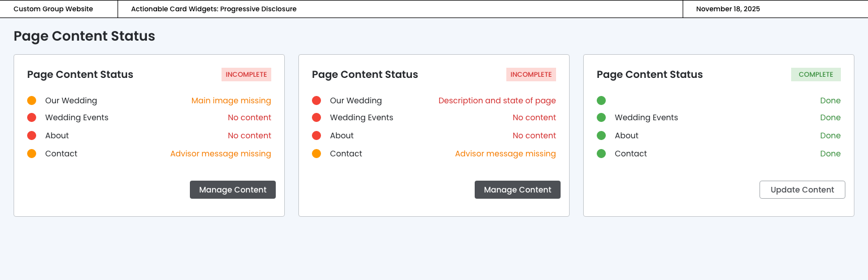This screenshot has height=280, width=868.
Task: Open the 'Main image missing' status text
Action: [231, 100]
